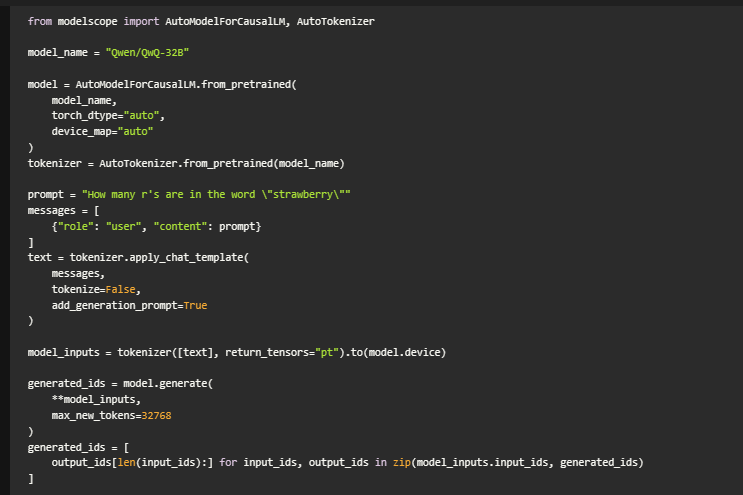This screenshot has width=743, height=495.
Task: Click the output_ids[len(input_ids):] expression
Action: [x=132, y=463]
